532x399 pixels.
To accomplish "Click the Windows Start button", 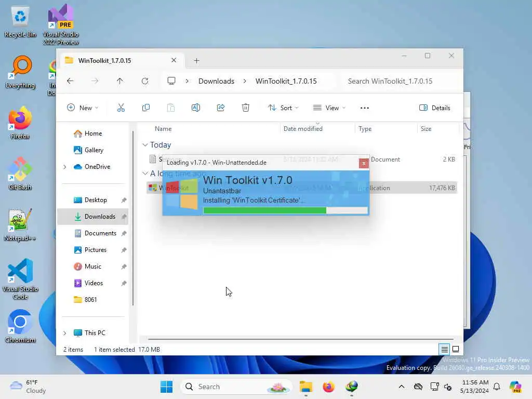I will coord(167,387).
